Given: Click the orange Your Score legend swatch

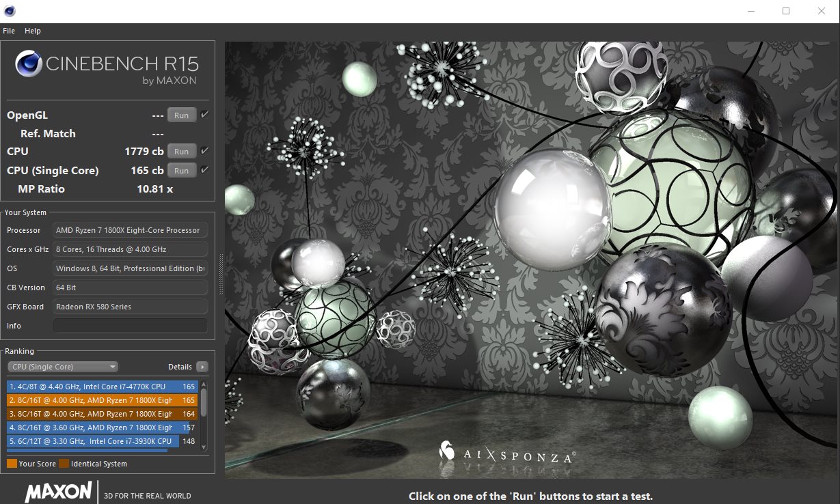Looking at the screenshot, I should click(x=12, y=464).
